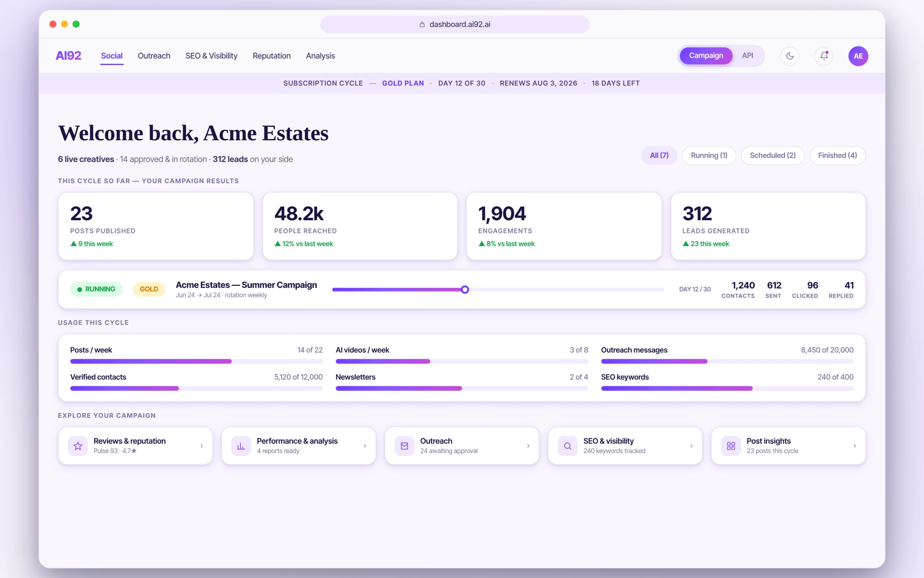The width and height of the screenshot is (924, 578).
Task: Click the "1,240" contacts value
Action: point(743,285)
